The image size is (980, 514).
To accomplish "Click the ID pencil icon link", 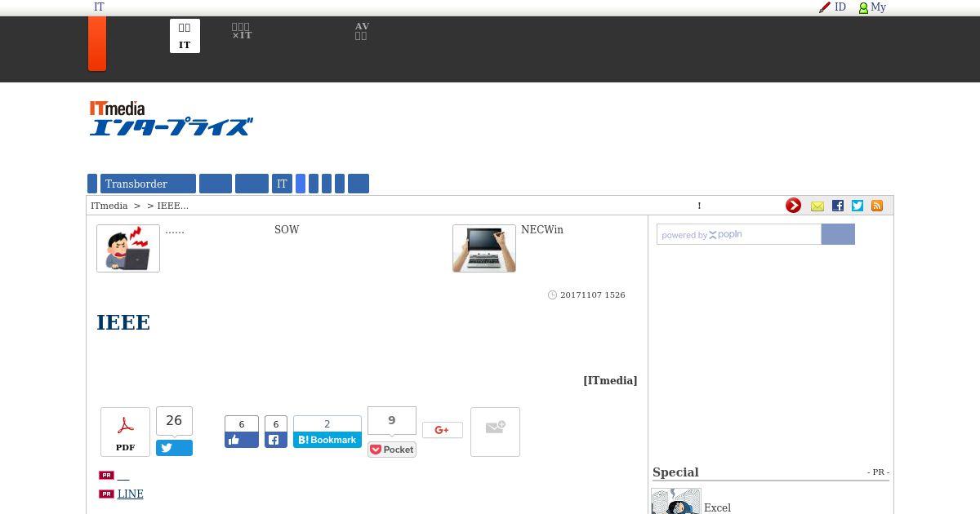I will coord(832,7).
